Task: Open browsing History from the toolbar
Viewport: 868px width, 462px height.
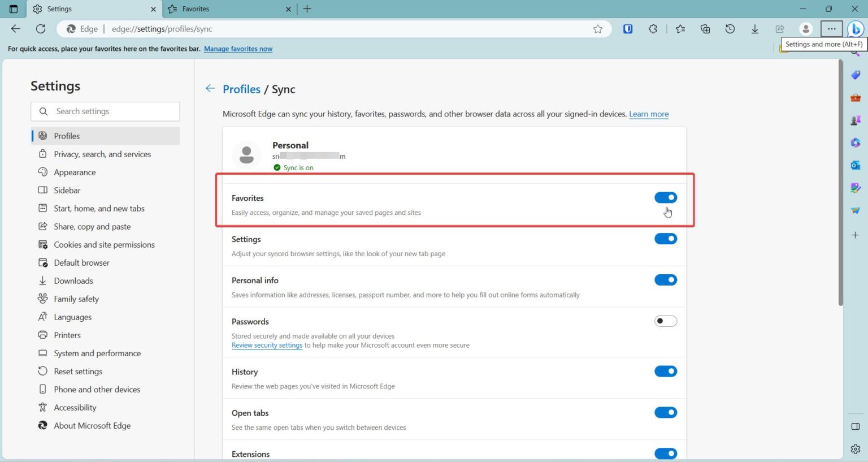Action: point(730,29)
